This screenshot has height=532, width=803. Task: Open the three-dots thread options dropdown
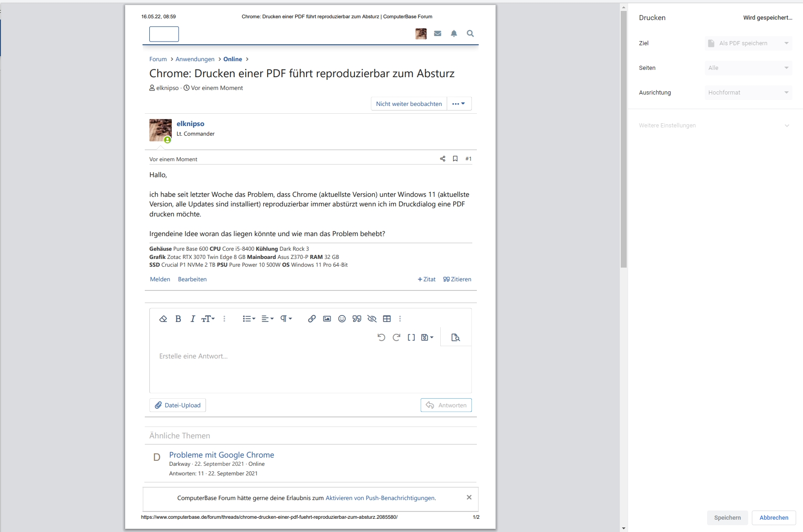[x=459, y=104]
